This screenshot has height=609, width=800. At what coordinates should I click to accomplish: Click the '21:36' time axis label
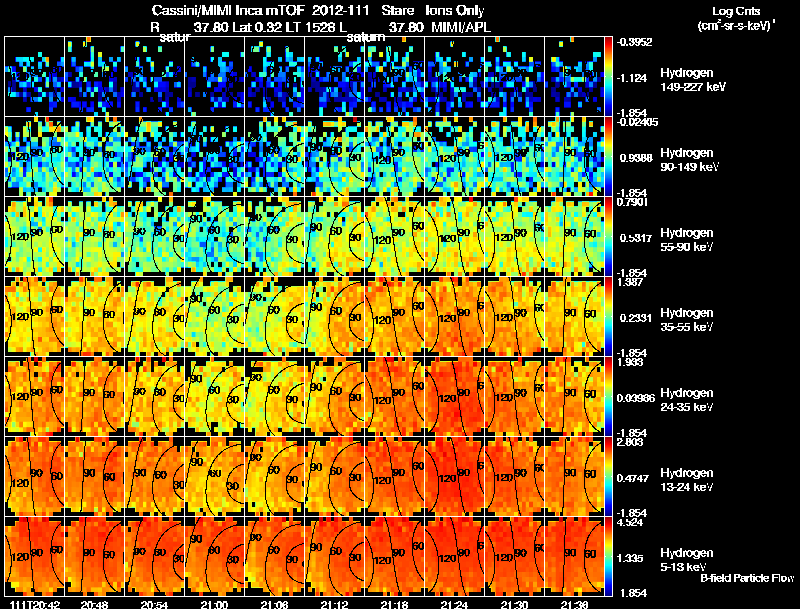point(574,604)
